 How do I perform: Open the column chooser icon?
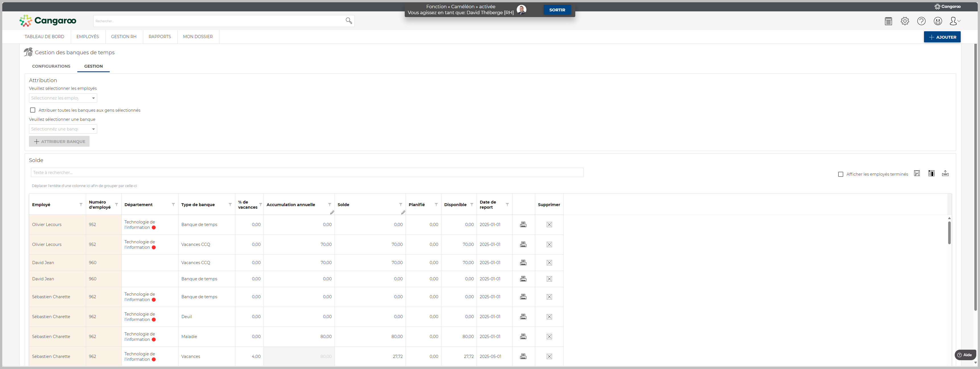[x=931, y=173]
